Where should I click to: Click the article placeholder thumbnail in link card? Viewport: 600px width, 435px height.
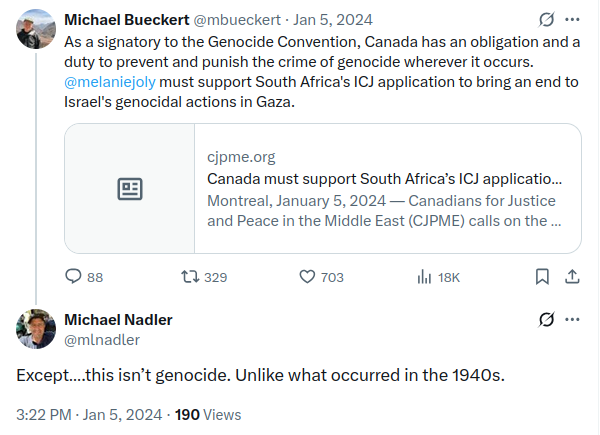(x=130, y=189)
